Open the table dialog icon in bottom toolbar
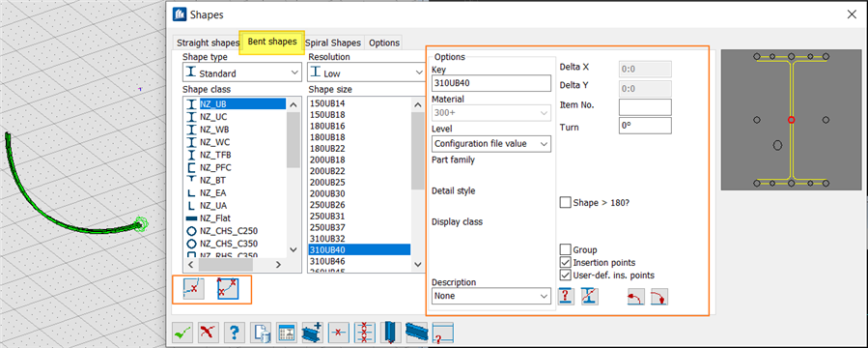Image resolution: width=868 pixels, height=348 pixels. point(286,333)
